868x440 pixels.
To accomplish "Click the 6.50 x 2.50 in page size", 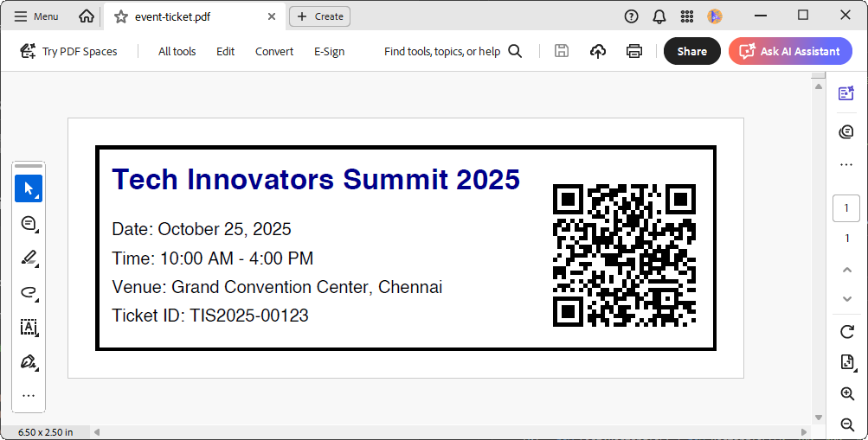I will pos(45,432).
